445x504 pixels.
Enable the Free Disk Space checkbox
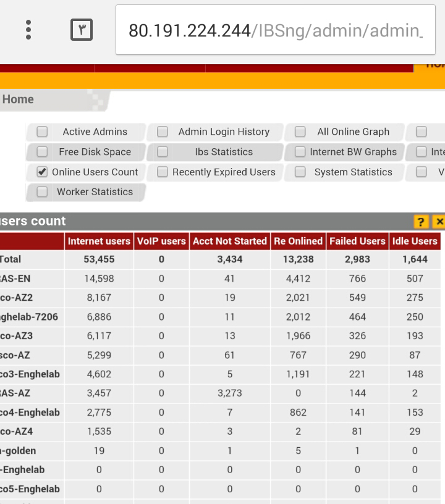tap(42, 152)
